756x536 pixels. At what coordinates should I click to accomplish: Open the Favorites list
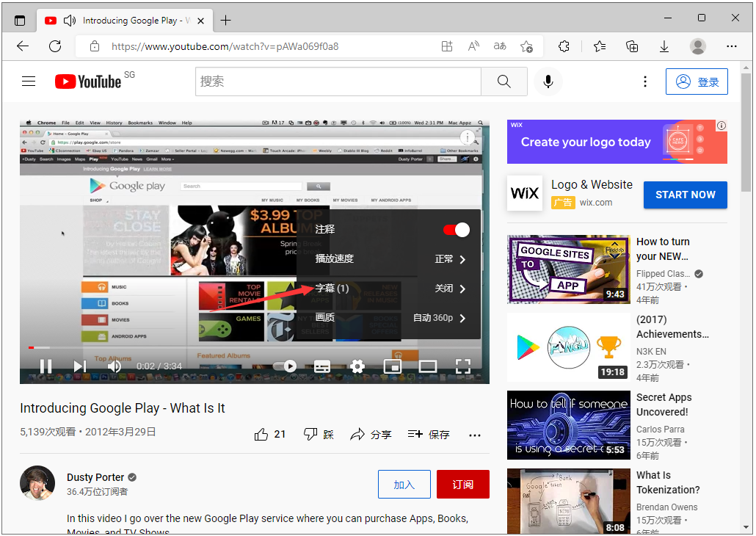(600, 46)
